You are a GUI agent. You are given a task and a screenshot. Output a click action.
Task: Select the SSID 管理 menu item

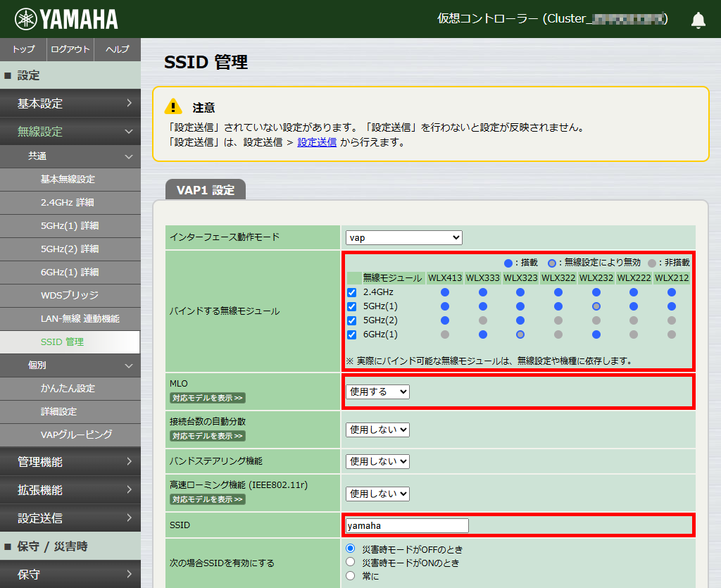click(70, 342)
